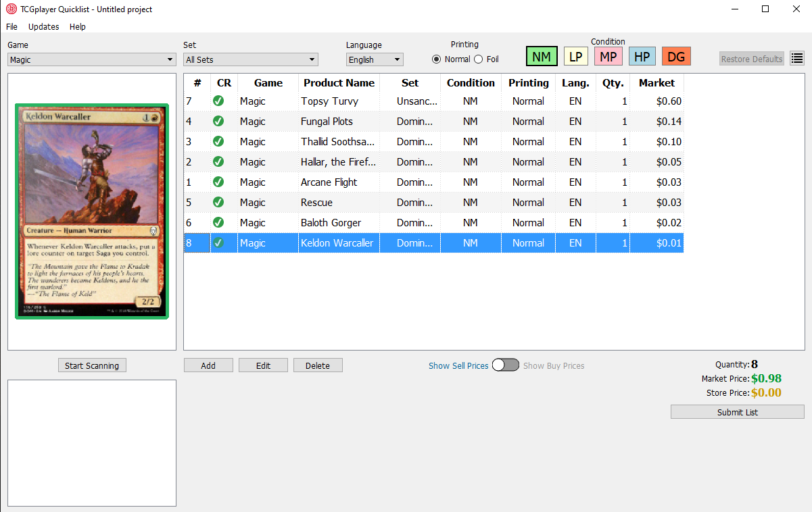Click the green checkmark in the Fungal Plots row

218,122
